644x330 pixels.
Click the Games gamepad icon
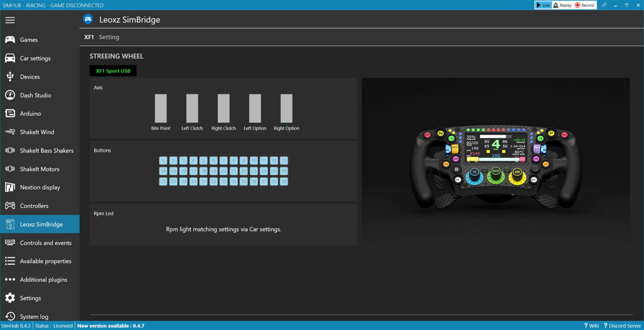coord(10,40)
